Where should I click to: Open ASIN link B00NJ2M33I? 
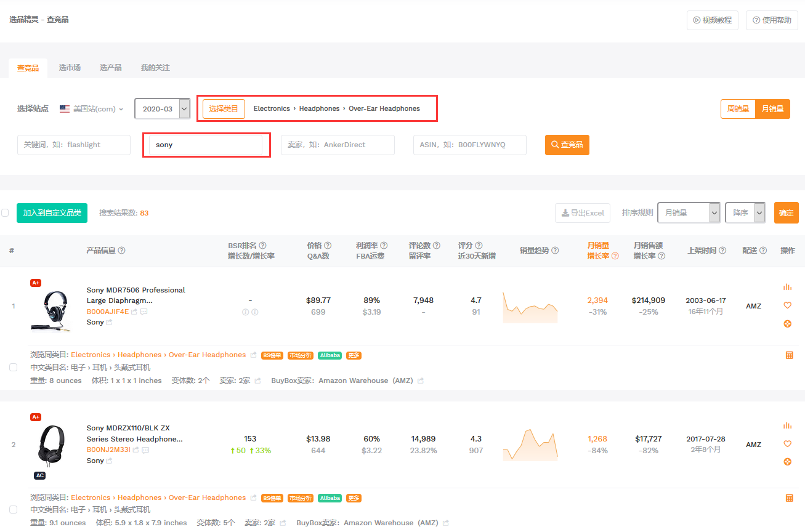(x=108, y=450)
